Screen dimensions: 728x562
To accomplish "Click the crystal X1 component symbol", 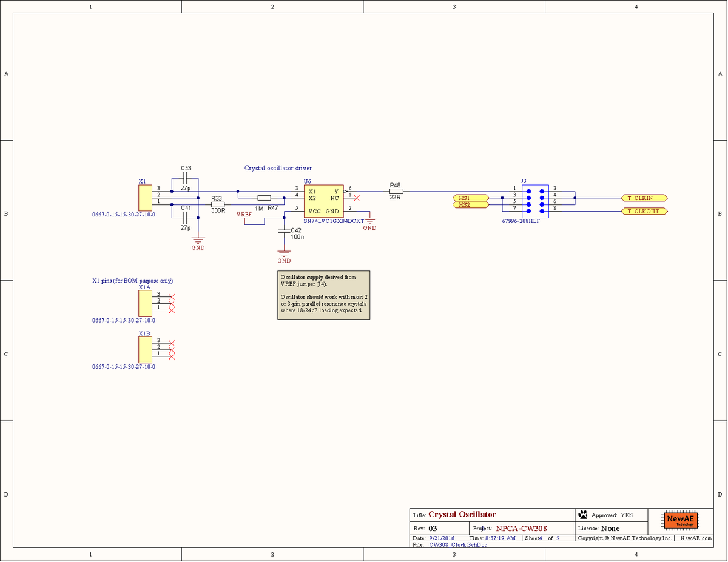I will tap(144, 197).
